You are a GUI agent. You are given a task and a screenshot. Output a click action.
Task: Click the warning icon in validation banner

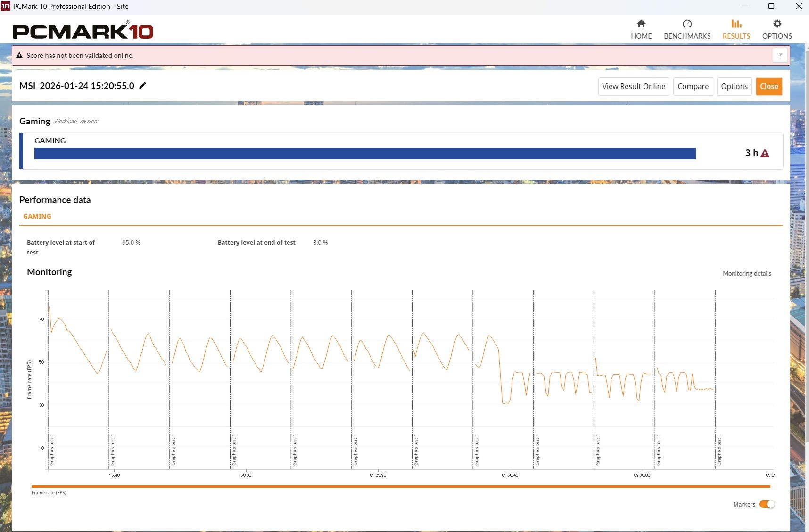point(19,56)
